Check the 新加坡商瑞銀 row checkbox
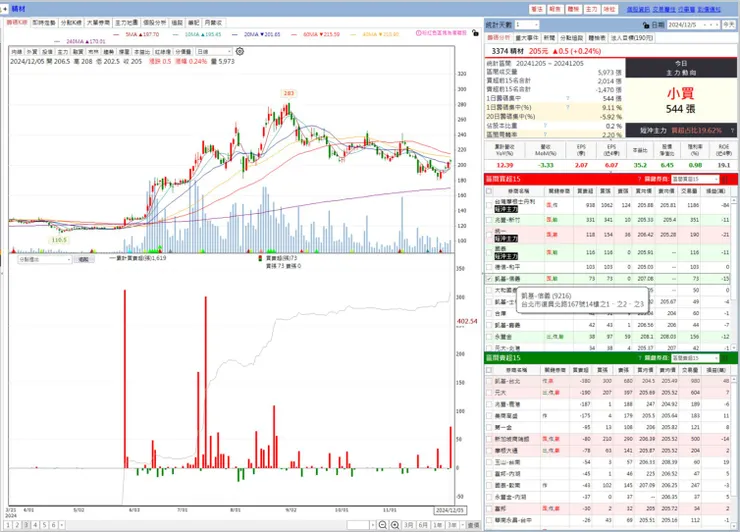 [489, 439]
